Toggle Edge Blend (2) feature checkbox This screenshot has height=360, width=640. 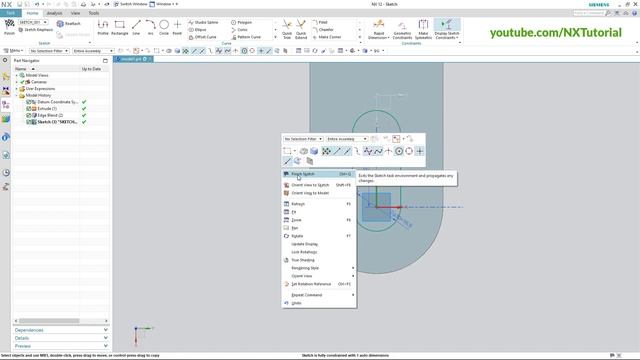click(29, 116)
